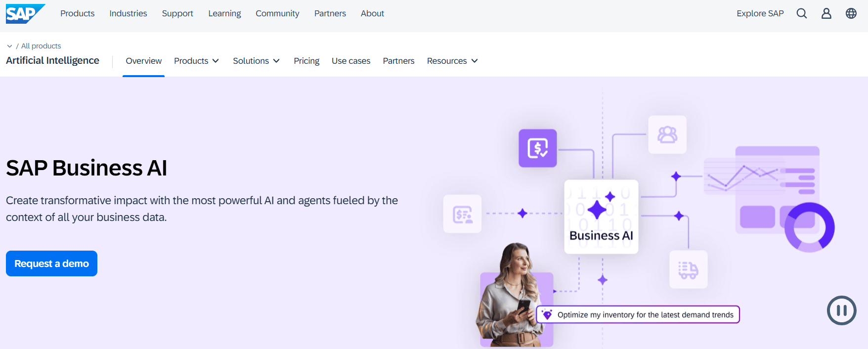868x349 pixels.
Task: Open the top Partners menu
Action: coord(330,13)
